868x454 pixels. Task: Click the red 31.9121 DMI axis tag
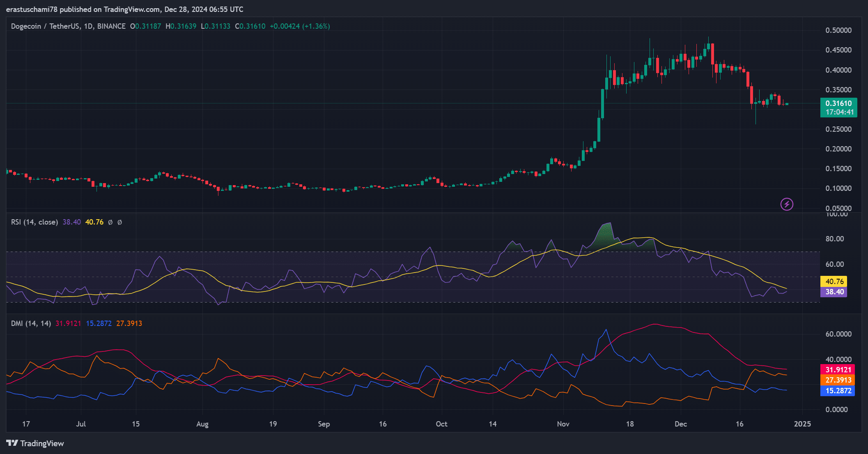coord(838,369)
